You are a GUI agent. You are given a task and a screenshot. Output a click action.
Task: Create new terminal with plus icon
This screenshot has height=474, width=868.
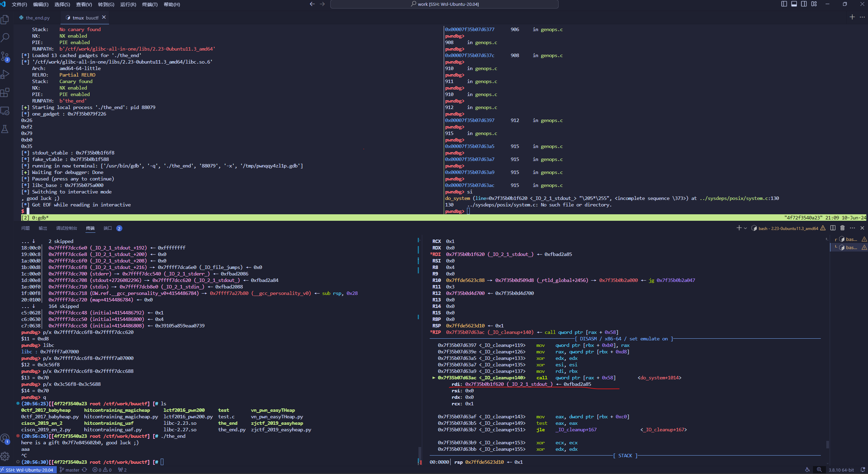coord(739,228)
